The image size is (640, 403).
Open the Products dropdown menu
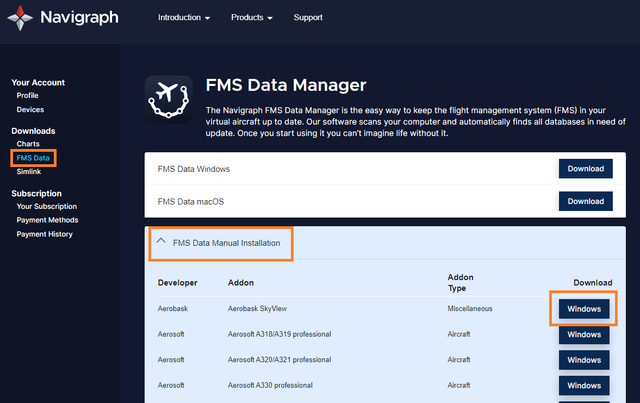pos(251,18)
